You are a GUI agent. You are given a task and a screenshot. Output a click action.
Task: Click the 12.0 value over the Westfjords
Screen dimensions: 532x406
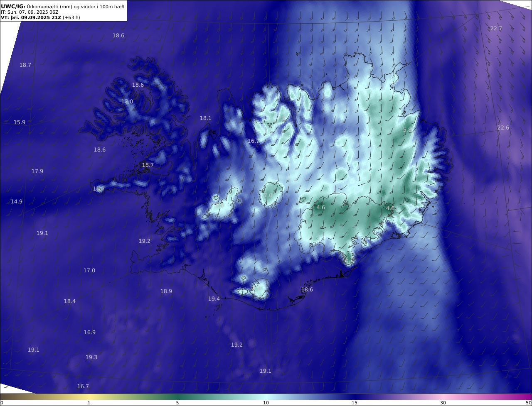127,102
